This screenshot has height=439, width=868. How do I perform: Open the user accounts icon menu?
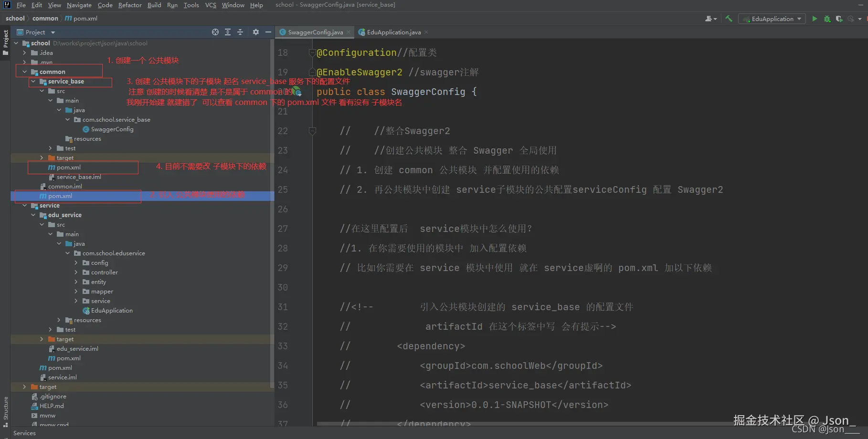(711, 19)
